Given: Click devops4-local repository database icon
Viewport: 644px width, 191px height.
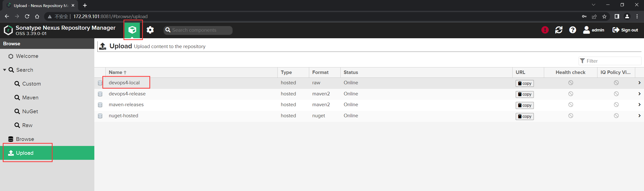Looking at the screenshot, I should [x=100, y=83].
